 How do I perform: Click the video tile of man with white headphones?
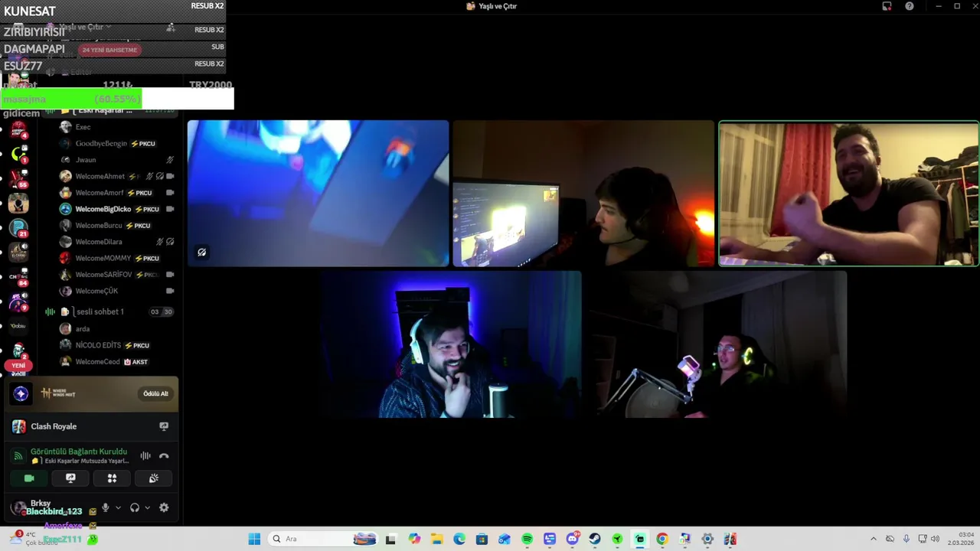451,344
